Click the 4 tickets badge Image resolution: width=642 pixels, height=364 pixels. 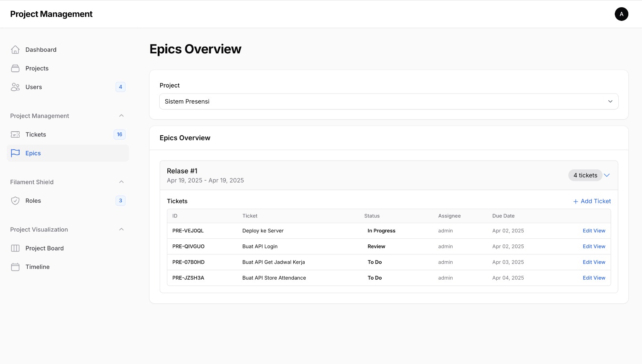(585, 175)
